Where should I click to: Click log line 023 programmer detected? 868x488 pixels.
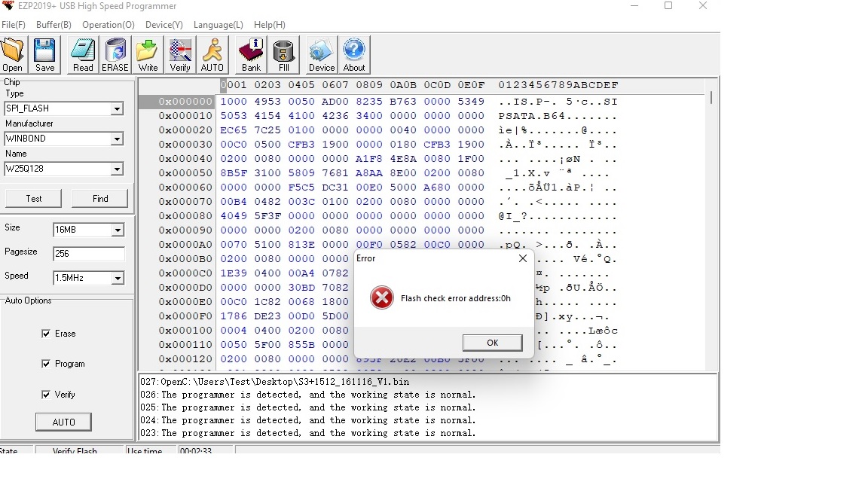[307, 433]
